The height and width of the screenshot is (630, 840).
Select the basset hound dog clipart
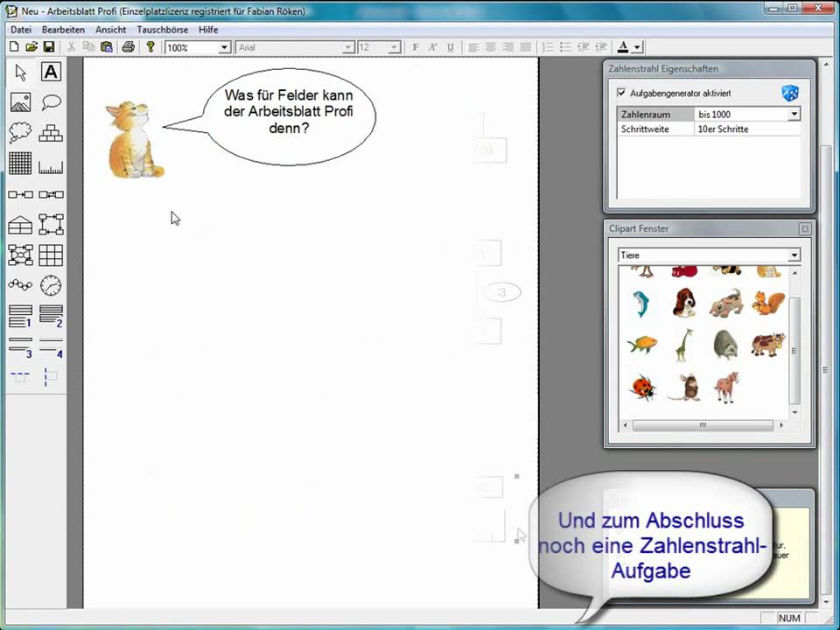tap(684, 303)
